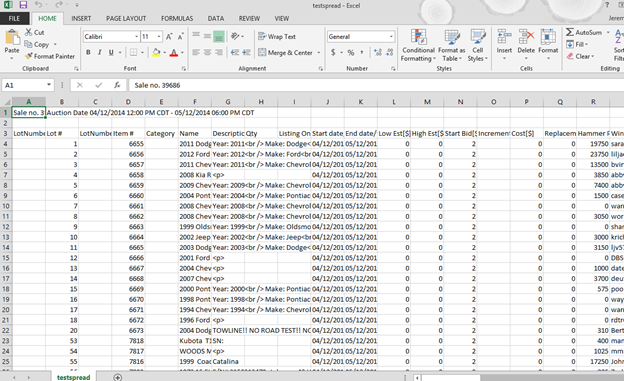Open the Clear dropdown
The width and height of the screenshot is (624, 381).
580,56
